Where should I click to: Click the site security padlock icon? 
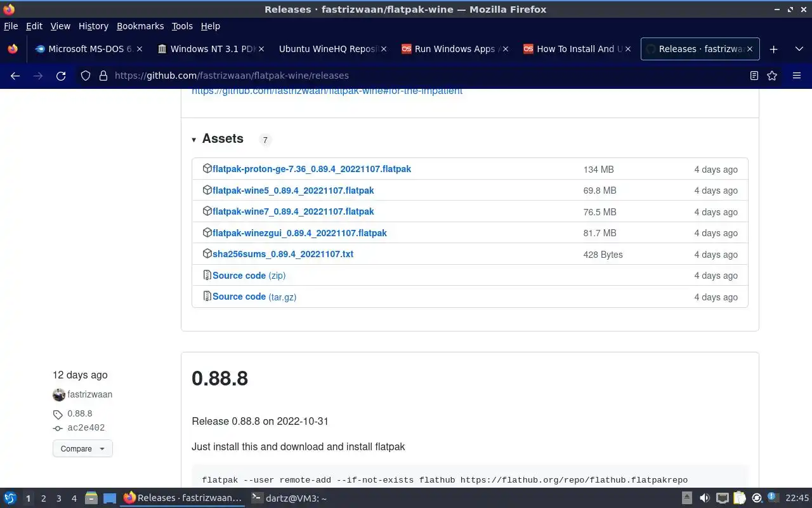pyautogui.click(x=103, y=76)
